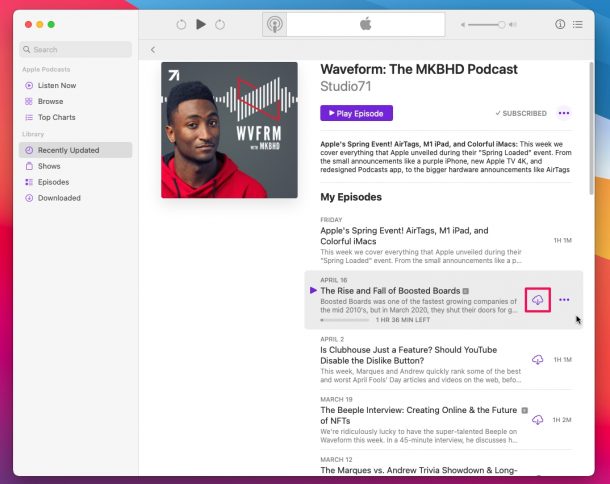Show the Up Next queue list
Viewport: 610px width, 484px height.
(578, 24)
